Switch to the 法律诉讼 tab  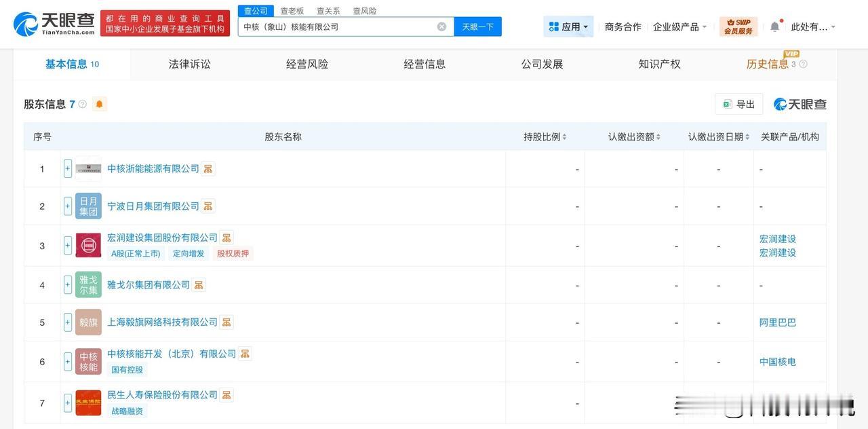click(190, 64)
